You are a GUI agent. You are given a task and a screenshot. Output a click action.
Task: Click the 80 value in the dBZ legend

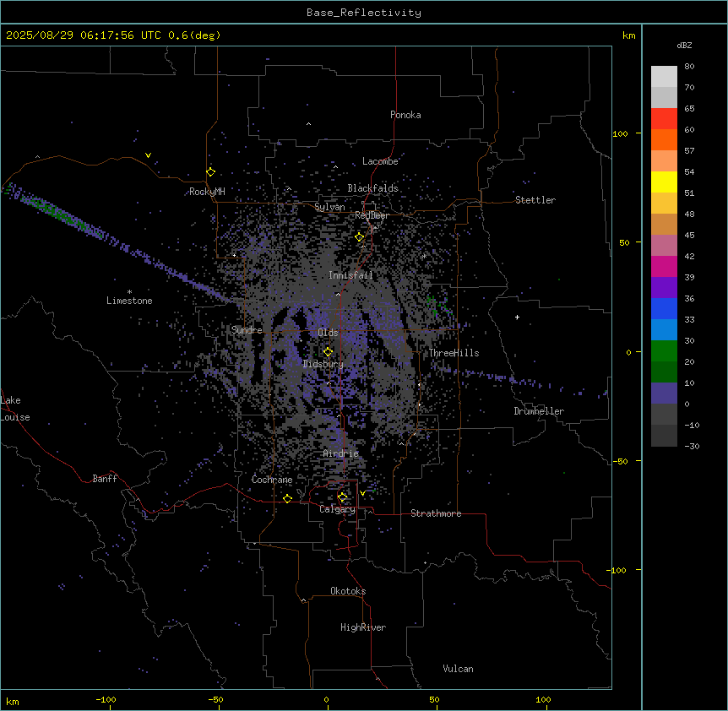[689, 67]
